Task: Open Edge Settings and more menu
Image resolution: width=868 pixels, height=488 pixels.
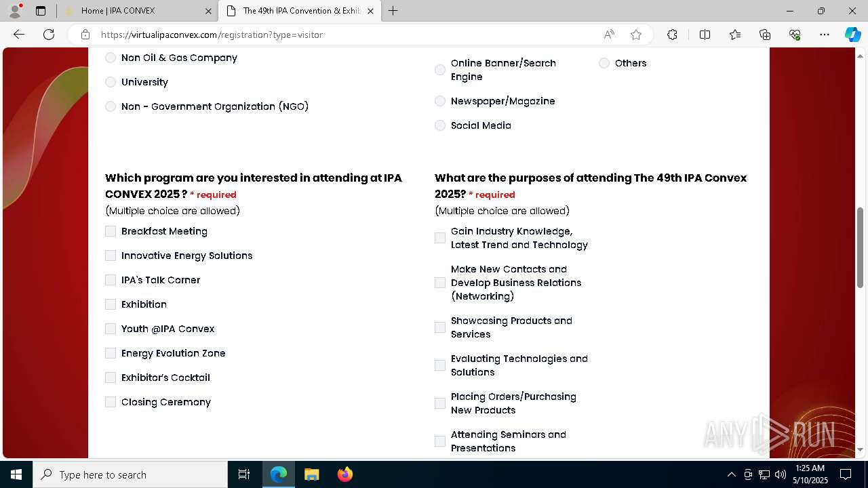Action: point(825,35)
